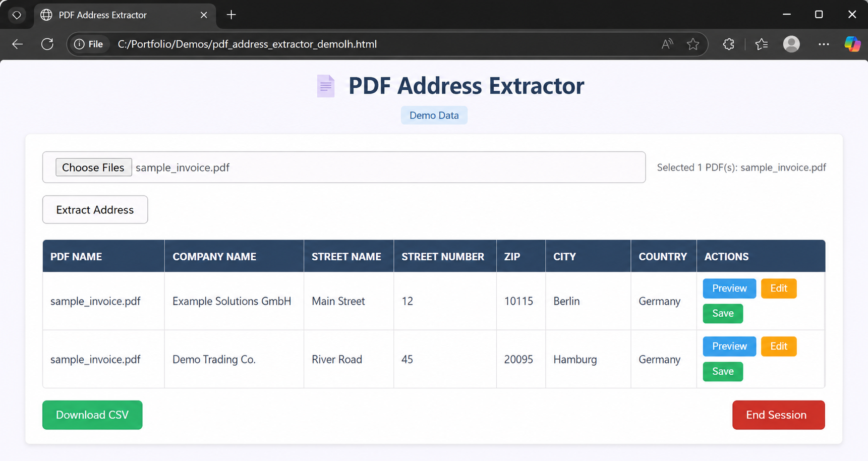Image resolution: width=868 pixels, height=461 pixels.
Task: Click the Demo Data badge
Action: coord(434,116)
